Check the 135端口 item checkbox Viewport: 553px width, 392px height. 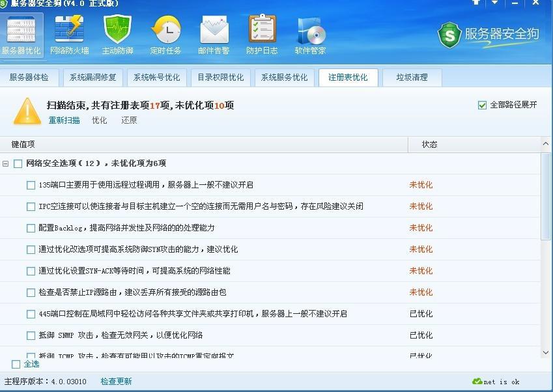[x=31, y=184]
